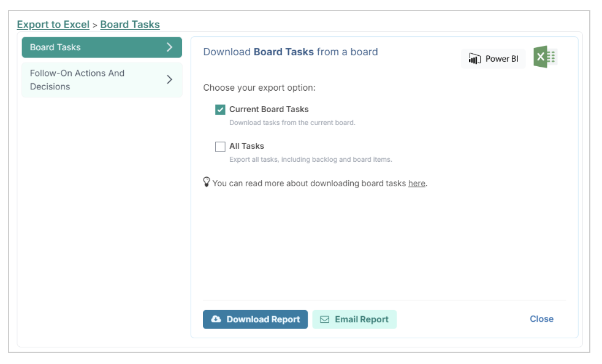Click the cloud download icon
Screen dimensions: 602x364
pos(216,319)
